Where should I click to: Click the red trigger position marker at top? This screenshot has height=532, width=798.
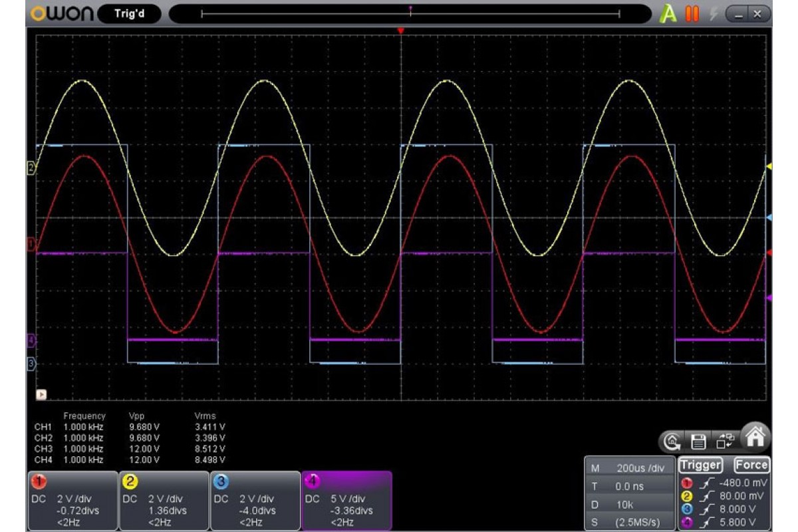click(400, 31)
